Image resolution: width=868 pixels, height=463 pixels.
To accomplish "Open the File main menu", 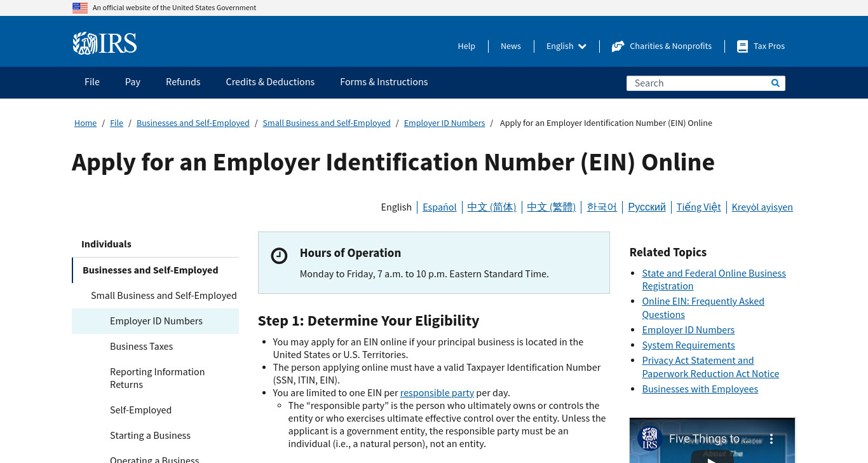I will [92, 82].
